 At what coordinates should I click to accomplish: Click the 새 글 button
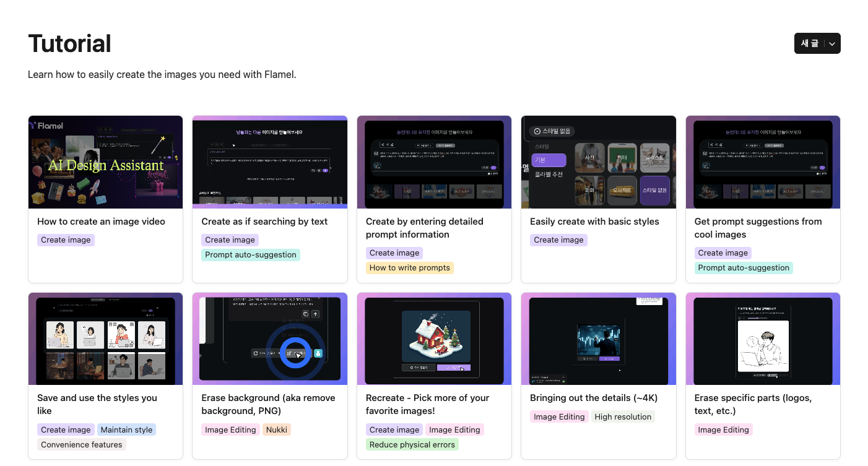click(x=810, y=44)
